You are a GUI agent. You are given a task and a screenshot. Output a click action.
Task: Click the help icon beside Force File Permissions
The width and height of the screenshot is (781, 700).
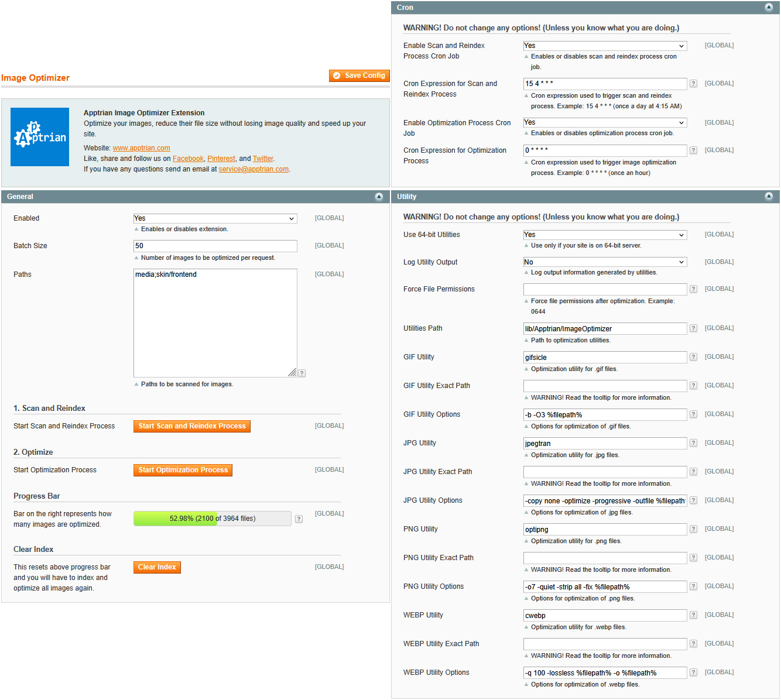tap(693, 289)
